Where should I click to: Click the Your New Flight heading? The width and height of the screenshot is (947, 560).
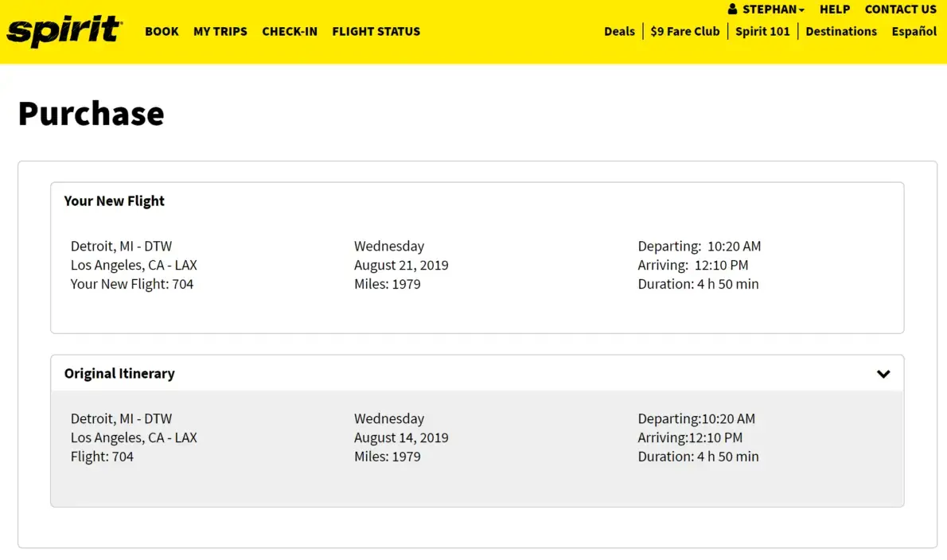pos(114,201)
